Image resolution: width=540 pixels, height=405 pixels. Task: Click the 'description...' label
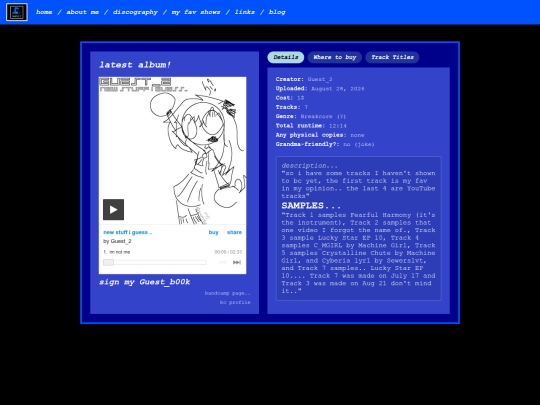[x=310, y=166]
